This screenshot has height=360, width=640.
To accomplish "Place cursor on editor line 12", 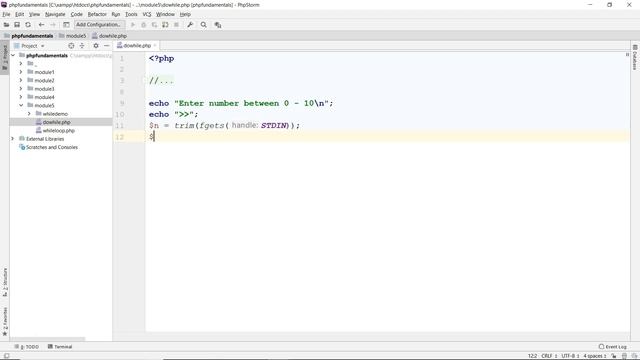I will tap(388, 137).
